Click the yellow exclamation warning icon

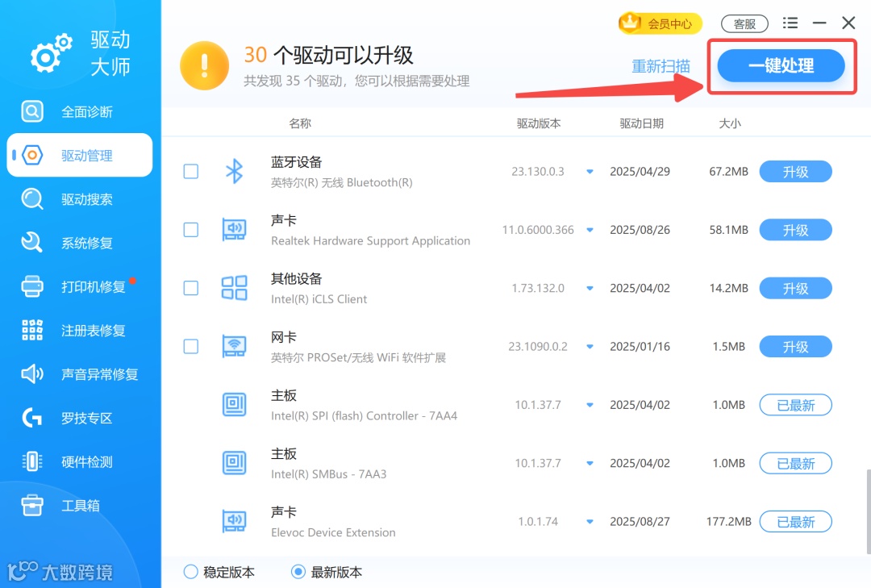click(x=204, y=65)
